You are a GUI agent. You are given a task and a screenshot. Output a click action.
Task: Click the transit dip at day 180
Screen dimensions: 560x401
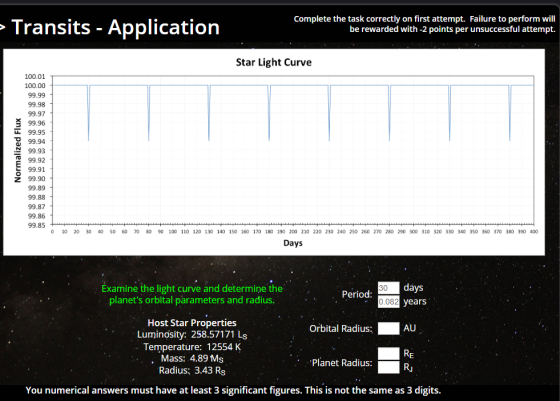coord(269,113)
